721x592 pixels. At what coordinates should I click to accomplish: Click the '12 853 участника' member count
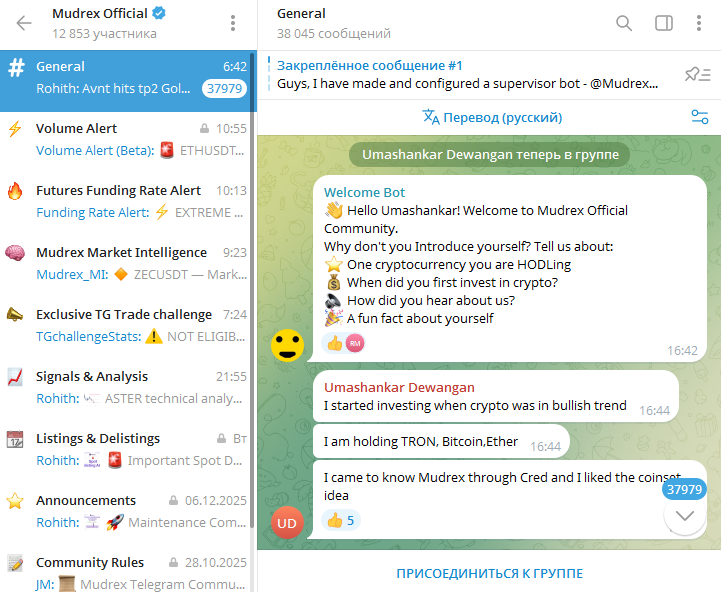(x=104, y=34)
